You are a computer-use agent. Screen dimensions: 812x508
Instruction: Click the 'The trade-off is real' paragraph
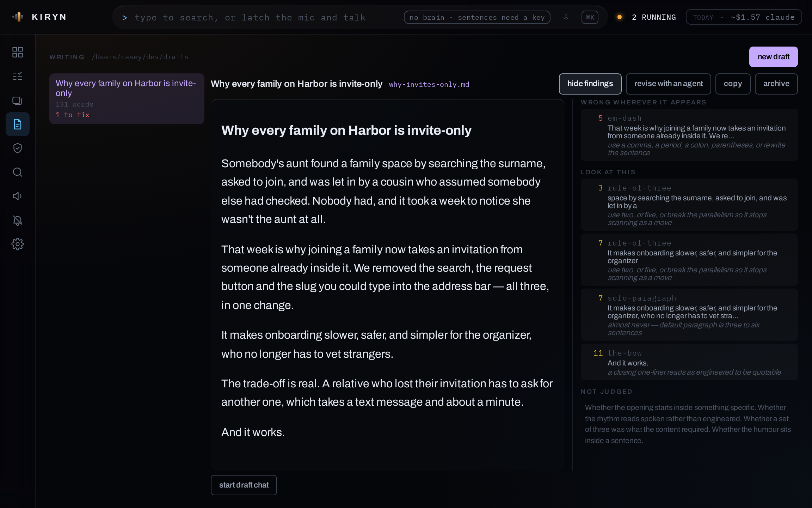click(387, 393)
